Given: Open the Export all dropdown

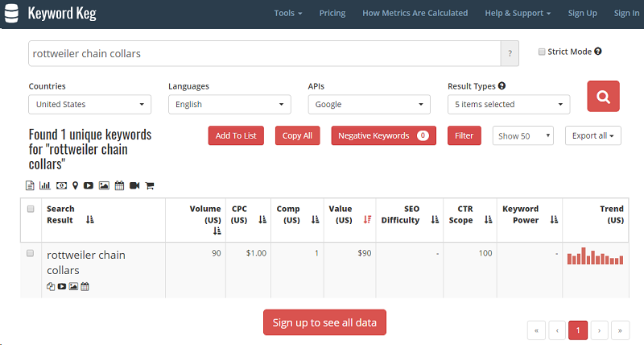Looking at the screenshot, I should (x=593, y=135).
